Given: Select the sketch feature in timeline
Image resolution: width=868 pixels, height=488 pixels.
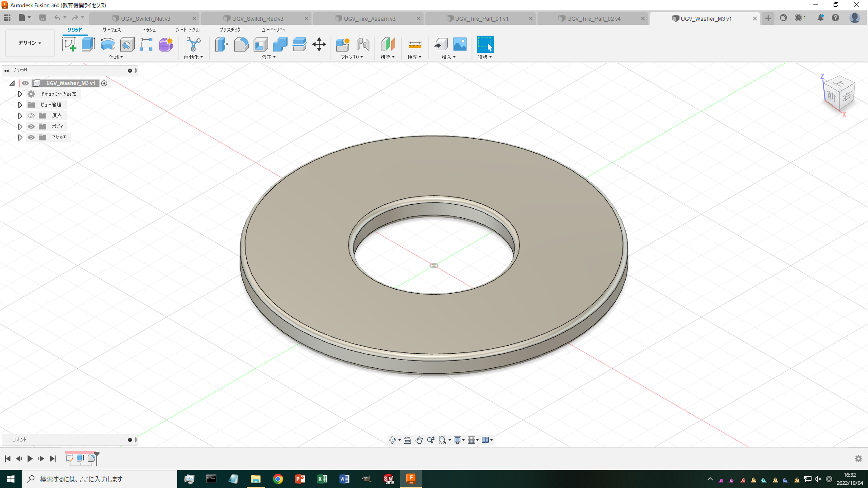Looking at the screenshot, I should pyautogui.click(x=69, y=458).
